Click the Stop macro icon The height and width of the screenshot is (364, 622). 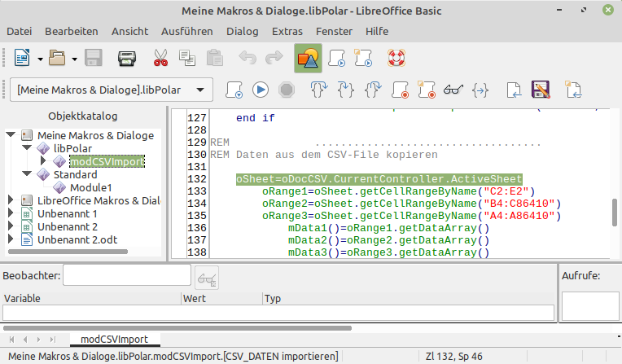point(287,90)
